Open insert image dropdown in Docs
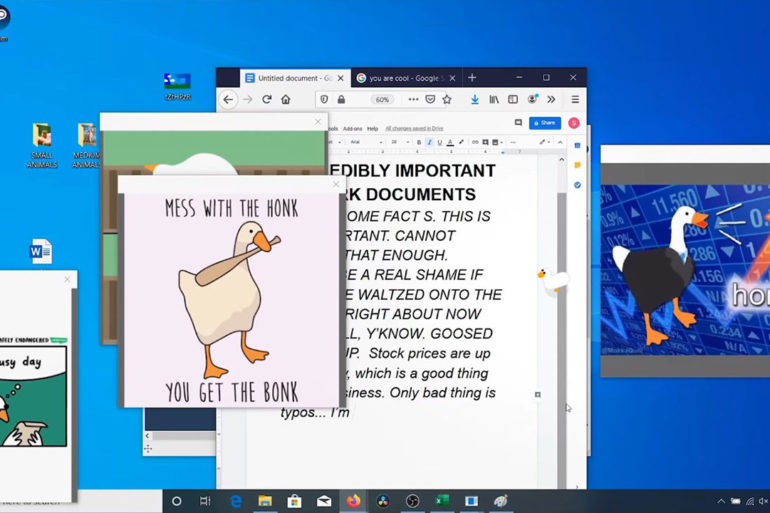This screenshot has width=770, height=513. pyautogui.click(x=497, y=142)
